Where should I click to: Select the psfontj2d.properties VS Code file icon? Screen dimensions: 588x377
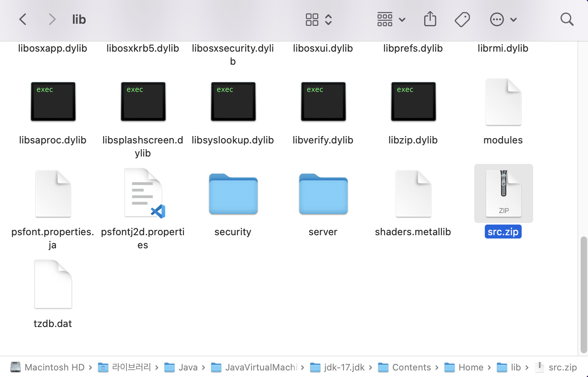tap(144, 193)
